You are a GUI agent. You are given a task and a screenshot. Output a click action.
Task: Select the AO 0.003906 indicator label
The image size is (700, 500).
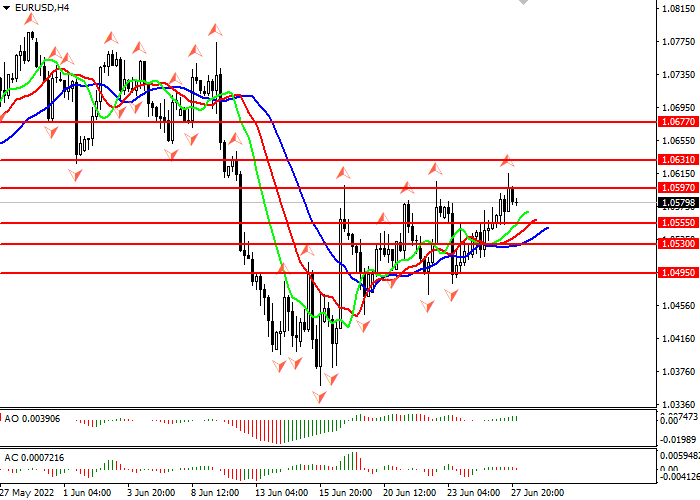click(32, 416)
